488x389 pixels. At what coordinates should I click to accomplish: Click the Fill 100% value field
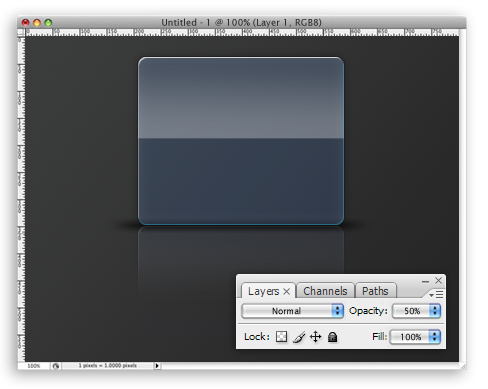pyautogui.click(x=410, y=337)
